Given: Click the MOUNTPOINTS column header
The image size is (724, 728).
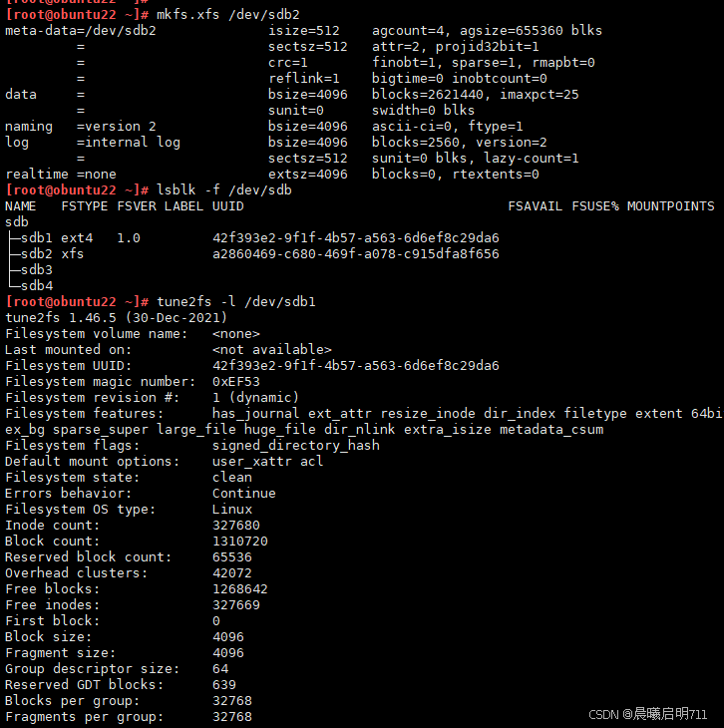Looking at the screenshot, I should pos(670,206).
